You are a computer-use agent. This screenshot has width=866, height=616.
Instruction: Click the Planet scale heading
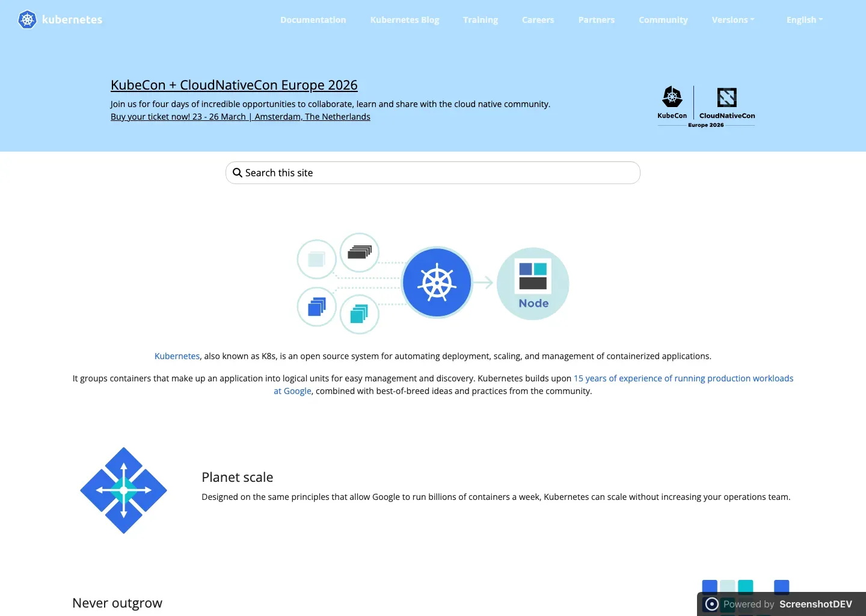(x=238, y=477)
